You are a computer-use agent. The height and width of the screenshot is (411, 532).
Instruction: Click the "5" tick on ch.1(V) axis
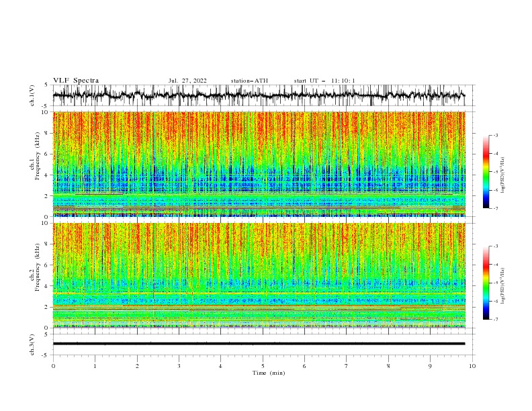(46, 85)
